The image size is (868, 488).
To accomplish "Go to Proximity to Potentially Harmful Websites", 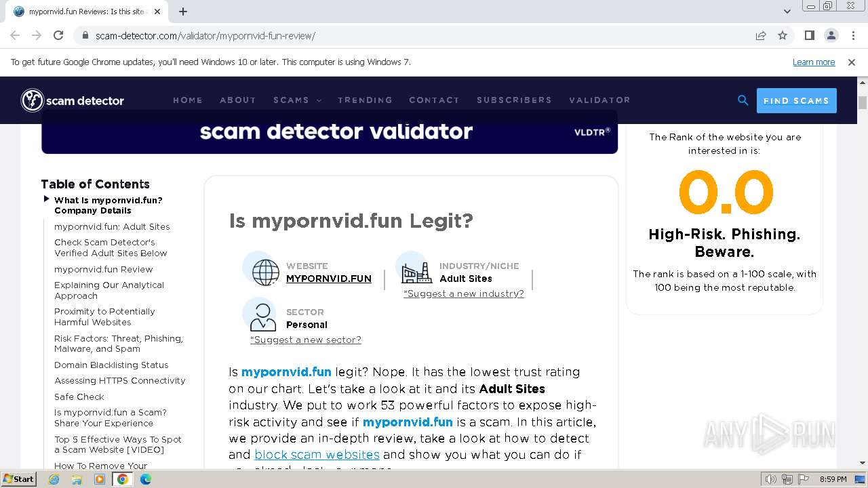I will 104,317.
